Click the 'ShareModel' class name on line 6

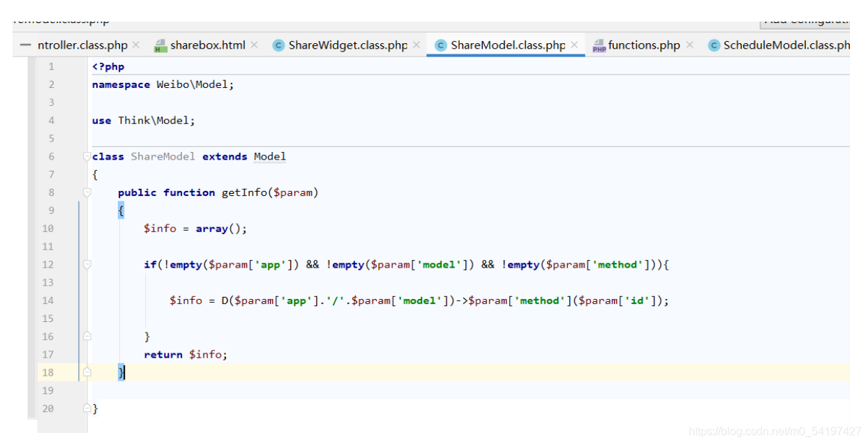(x=163, y=156)
